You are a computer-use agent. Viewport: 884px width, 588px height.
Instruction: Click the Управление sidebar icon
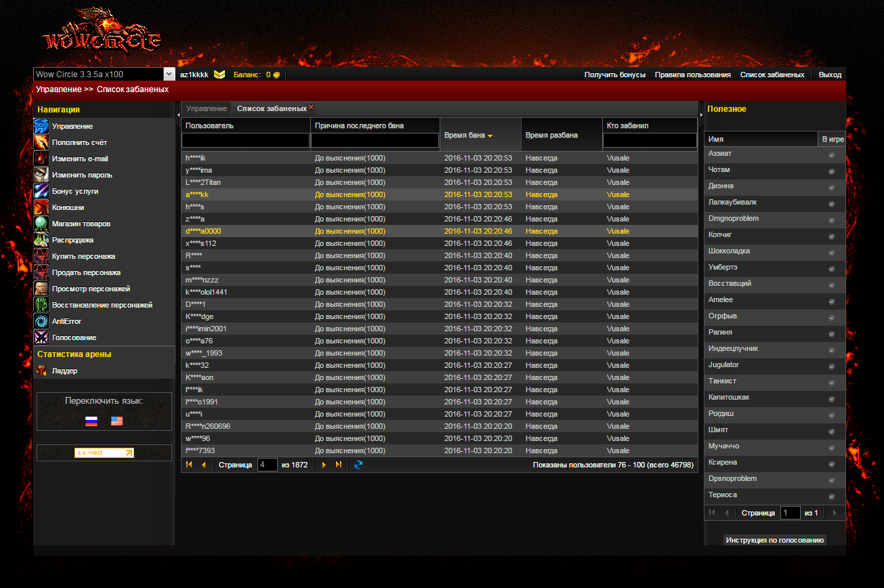point(41,127)
